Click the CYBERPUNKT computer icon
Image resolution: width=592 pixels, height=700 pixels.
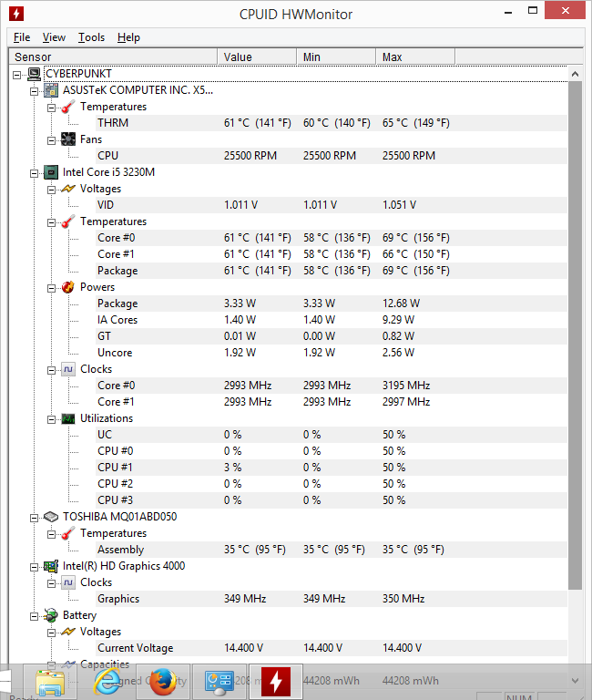coord(34,74)
